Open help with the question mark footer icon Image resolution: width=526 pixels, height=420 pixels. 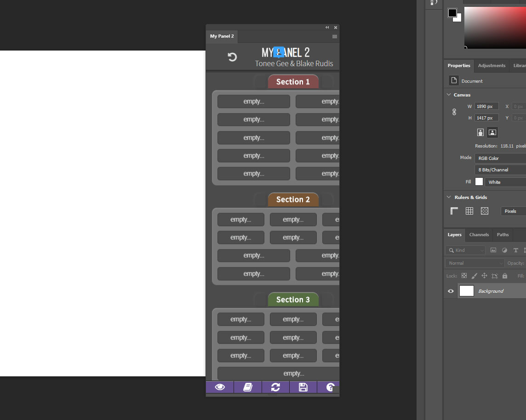330,387
